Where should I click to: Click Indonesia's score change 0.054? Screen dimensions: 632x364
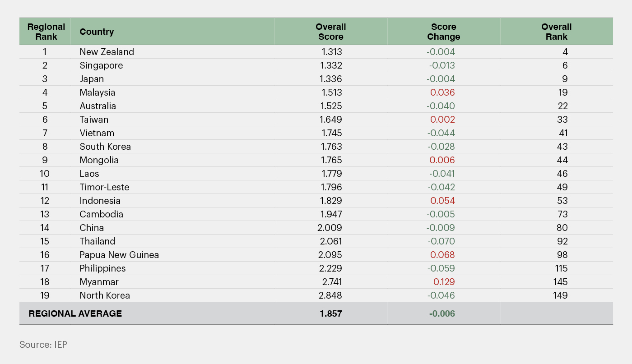442,201
